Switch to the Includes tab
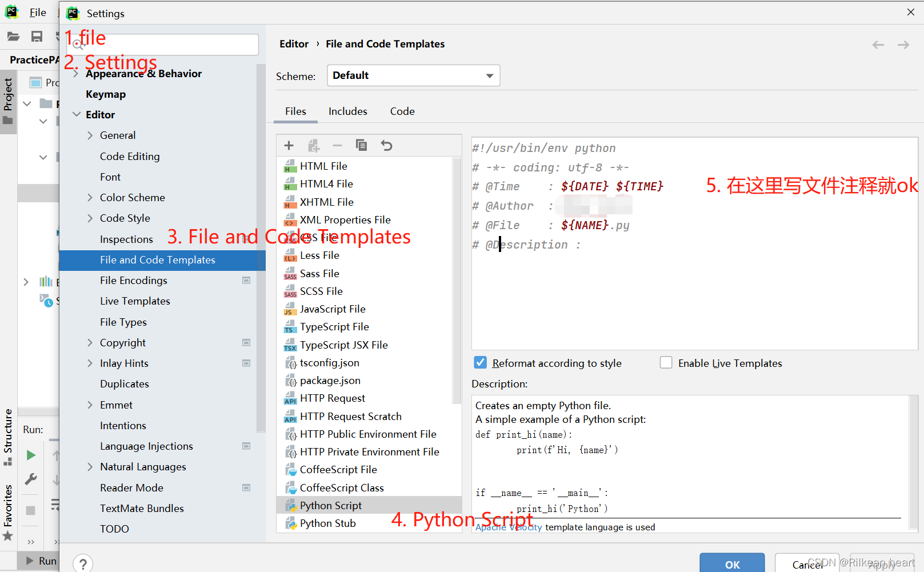 pos(348,111)
